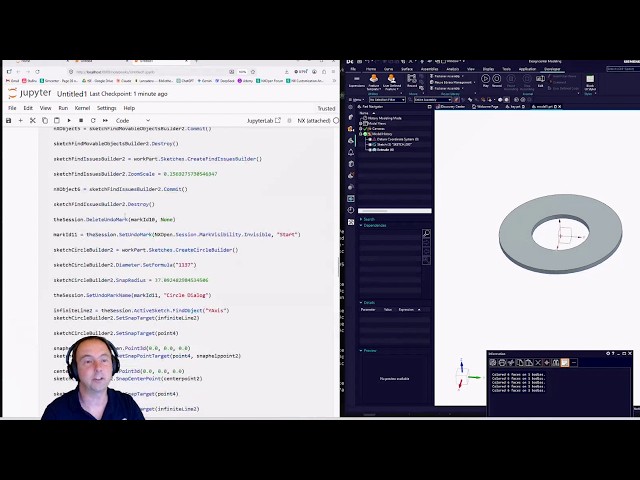The width and height of the screenshot is (640, 480).
Task: Open the Jupyter File menu
Action: click(12, 108)
